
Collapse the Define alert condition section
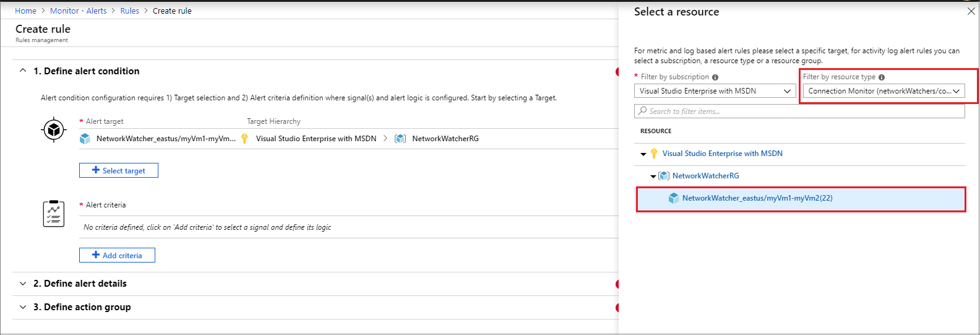23,71
